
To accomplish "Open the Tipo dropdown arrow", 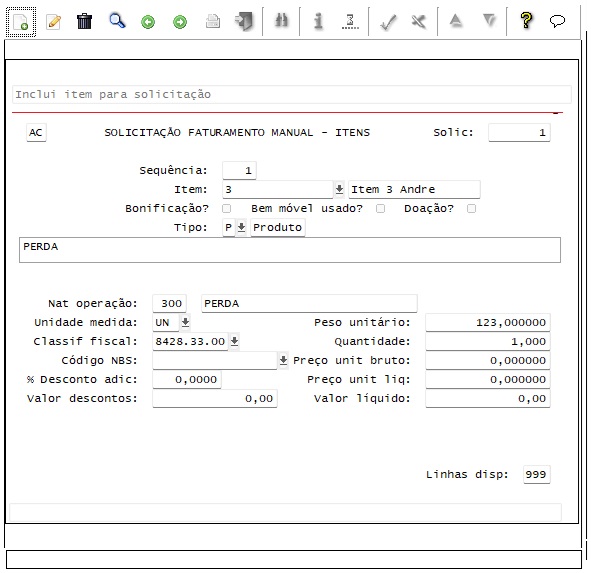I will click(x=241, y=227).
